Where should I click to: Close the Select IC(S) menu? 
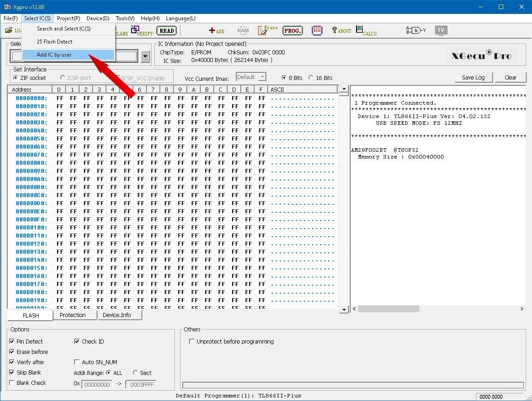pyautogui.click(x=37, y=18)
